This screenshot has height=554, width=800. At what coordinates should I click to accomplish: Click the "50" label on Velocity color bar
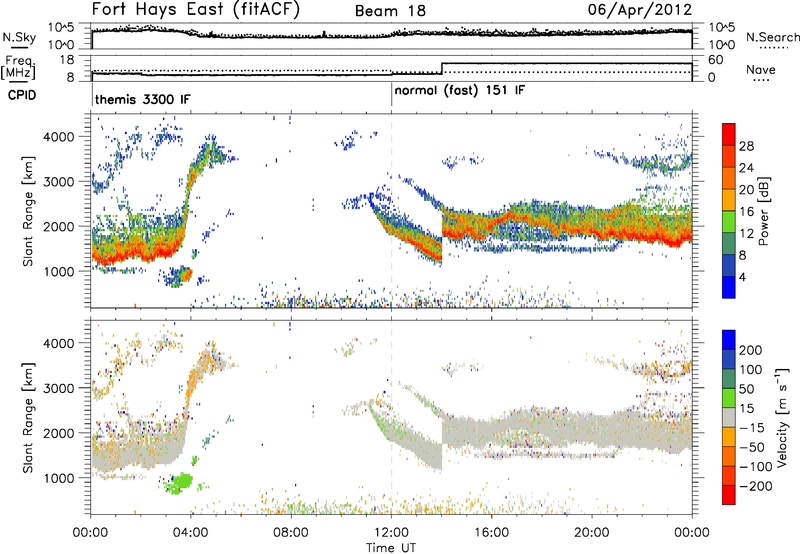[747, 389]
